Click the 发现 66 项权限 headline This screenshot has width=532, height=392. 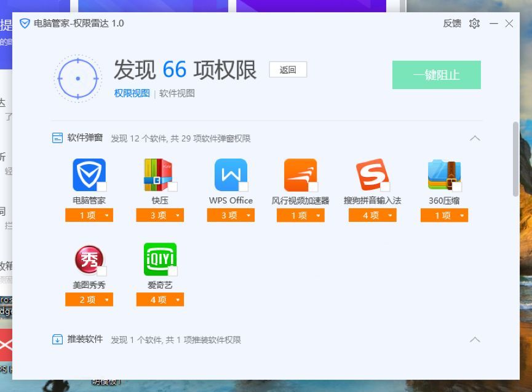pyautogui.click(x=185, y=70)
